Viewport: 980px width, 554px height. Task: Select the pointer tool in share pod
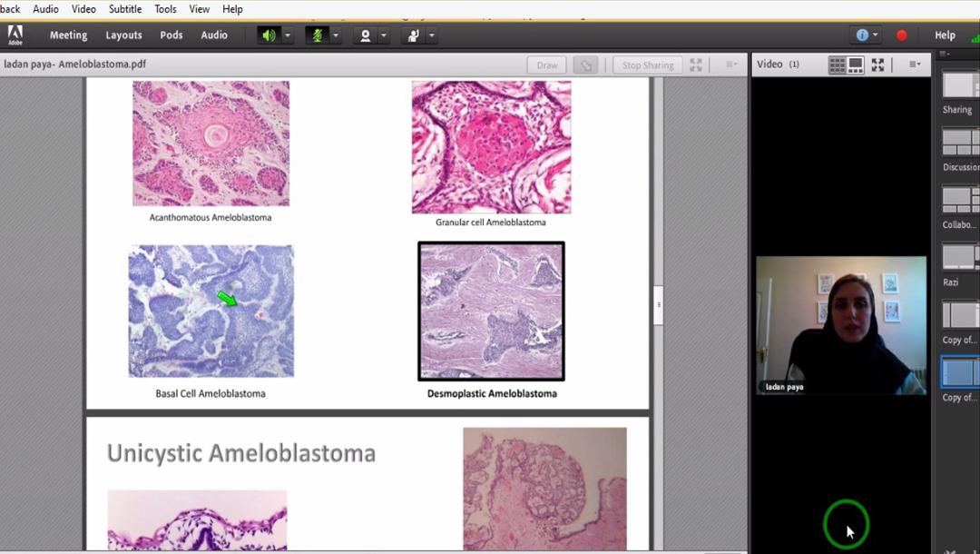(586, 65)
